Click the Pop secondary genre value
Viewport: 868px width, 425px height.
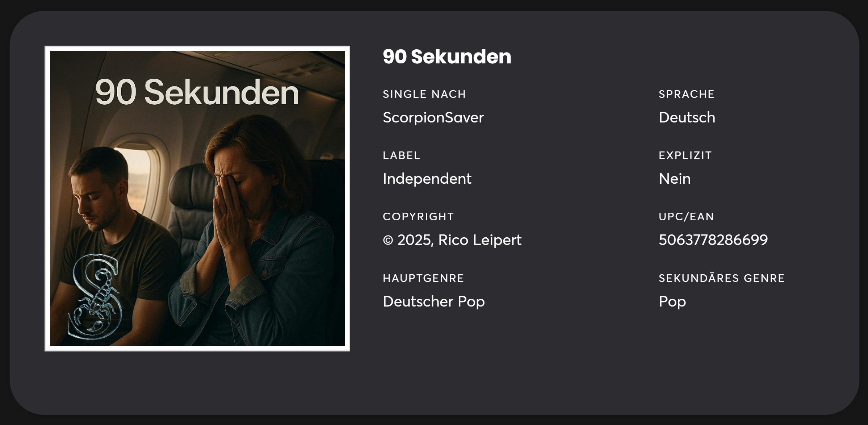(672, 301)
